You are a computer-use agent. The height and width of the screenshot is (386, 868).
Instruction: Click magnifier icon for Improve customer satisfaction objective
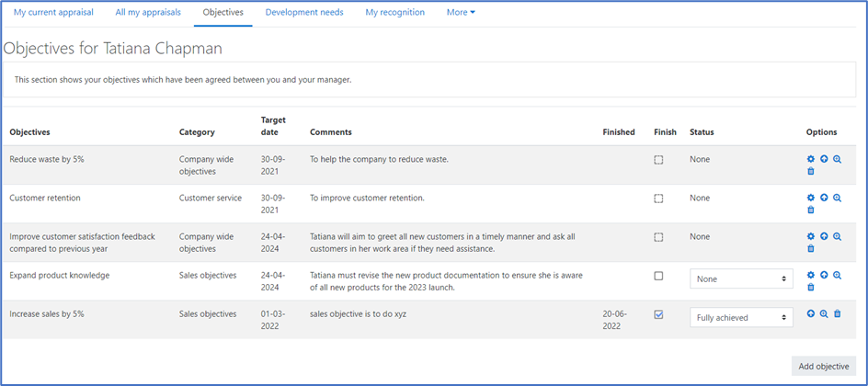(x=837, y=237)
